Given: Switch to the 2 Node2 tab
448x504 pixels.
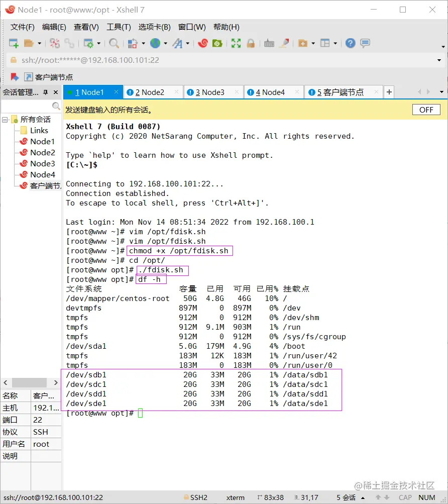Looking at the screenshot, I should [x=153, y=92].
